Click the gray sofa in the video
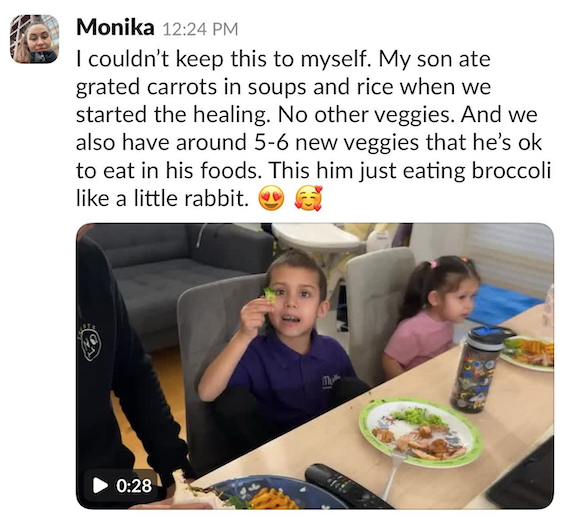 [173, 274]
